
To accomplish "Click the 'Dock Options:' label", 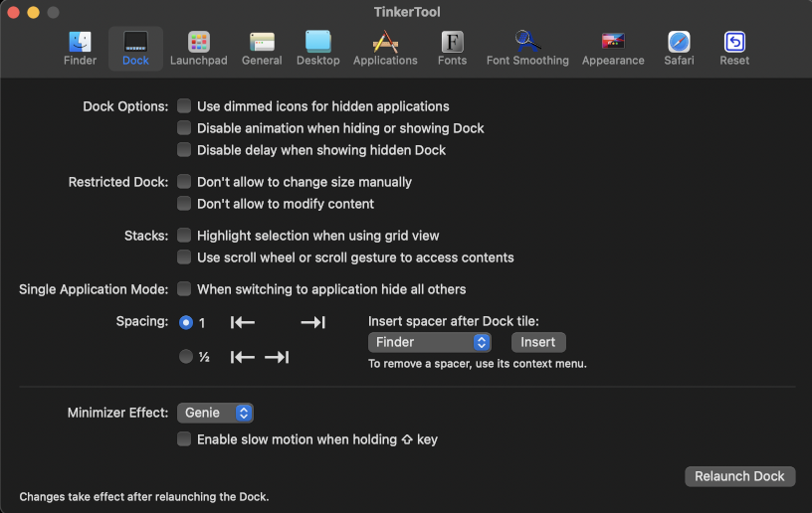I will tap(125, 106).
